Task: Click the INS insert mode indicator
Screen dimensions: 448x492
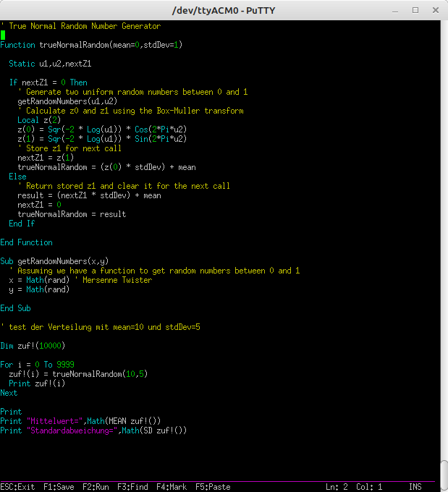Action: click(x=415, y=487)
